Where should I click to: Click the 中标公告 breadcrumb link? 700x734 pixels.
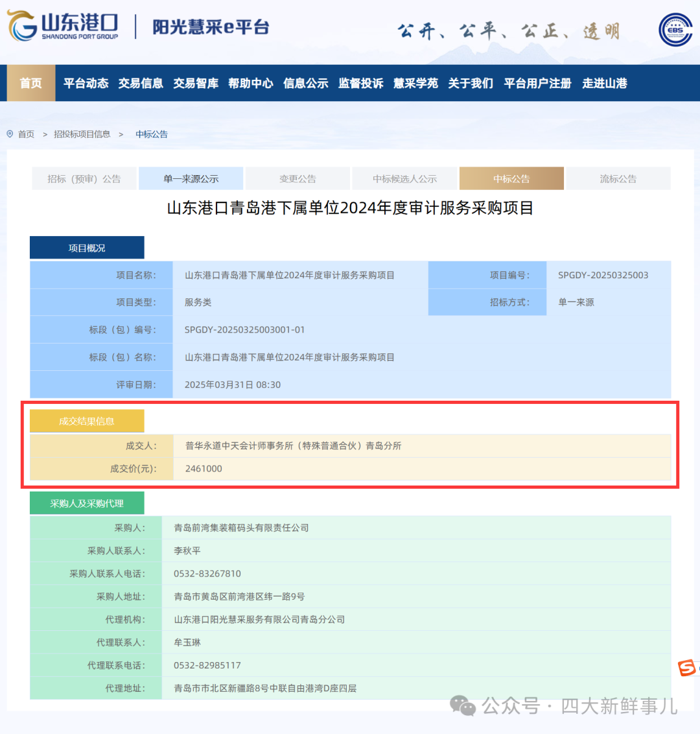pyautogui.click(x=152, y=134)
